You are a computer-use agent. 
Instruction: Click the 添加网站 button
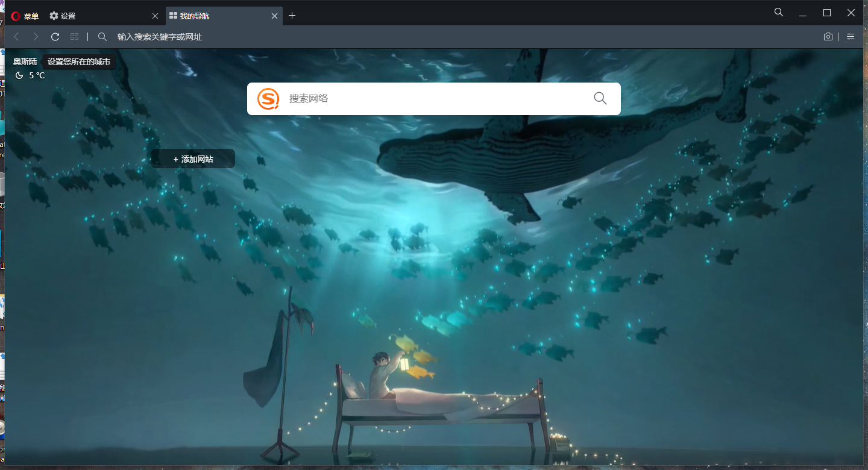(x=193, y=158)
